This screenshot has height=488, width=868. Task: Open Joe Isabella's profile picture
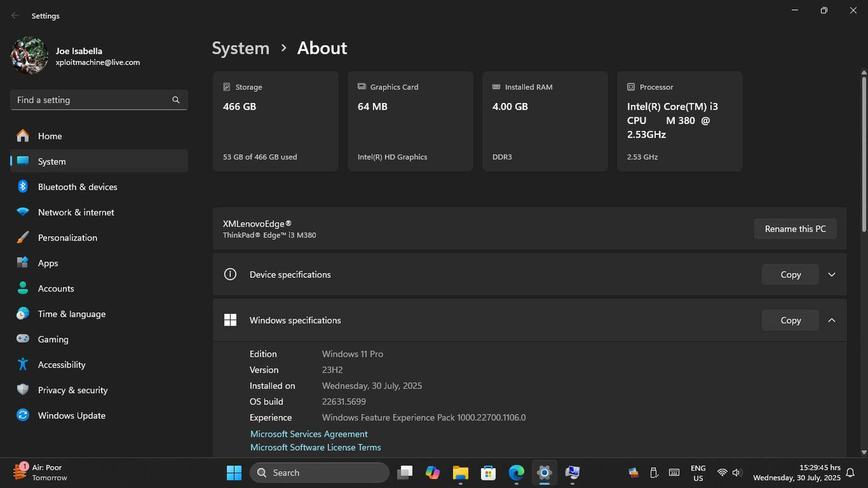pyautogui.click(x=29, y=56)
